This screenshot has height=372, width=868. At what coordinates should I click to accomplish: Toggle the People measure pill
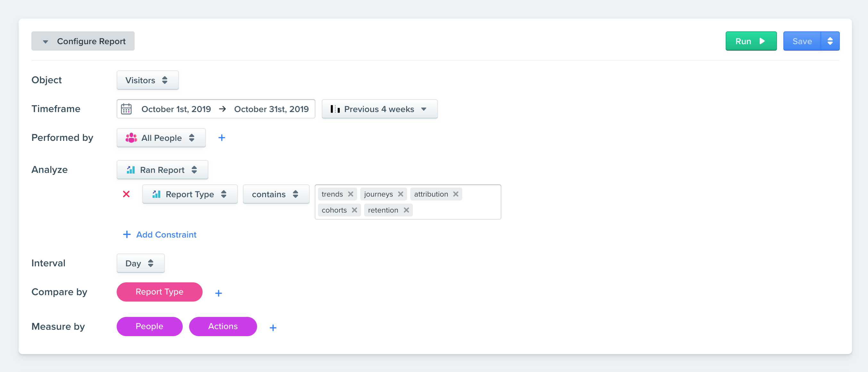pyautogui.click(x=149, y=326)
